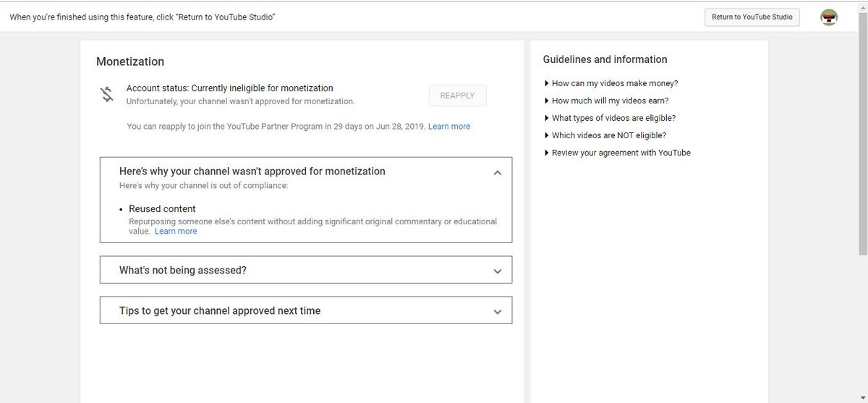This screenshot has height=403, width=868.
Task: Expand Tips to get your channel approved
Action: point(306,310)
